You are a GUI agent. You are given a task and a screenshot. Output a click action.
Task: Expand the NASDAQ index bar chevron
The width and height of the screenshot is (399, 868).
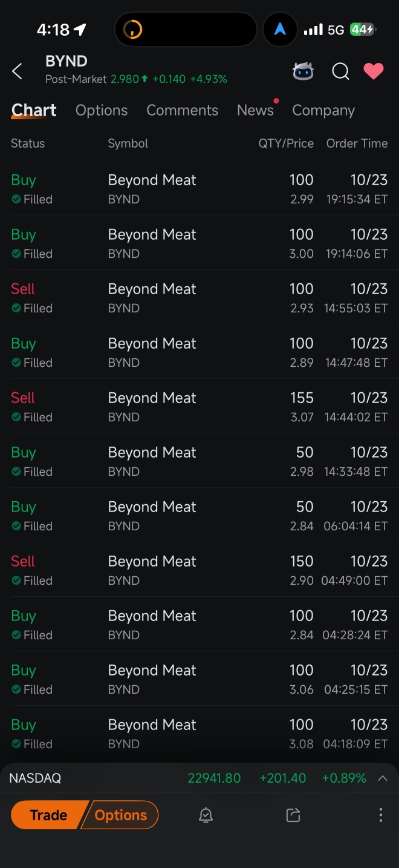point(383,778)
